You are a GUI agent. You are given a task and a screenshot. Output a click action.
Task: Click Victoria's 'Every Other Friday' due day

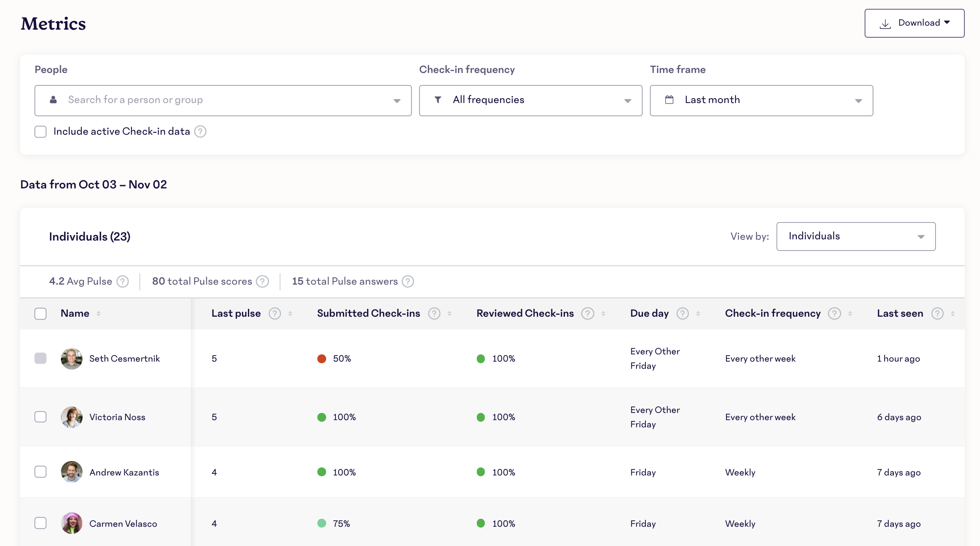coord(655,417)
